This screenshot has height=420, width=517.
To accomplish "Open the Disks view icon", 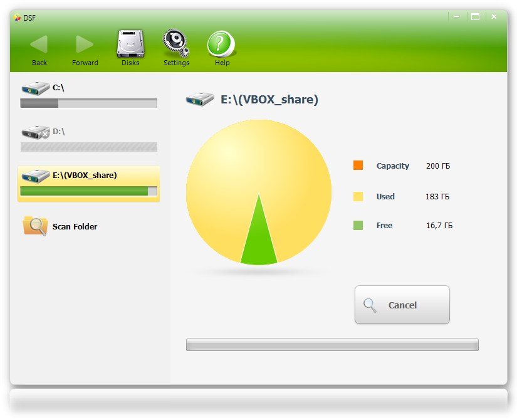I will click(130, 44).
